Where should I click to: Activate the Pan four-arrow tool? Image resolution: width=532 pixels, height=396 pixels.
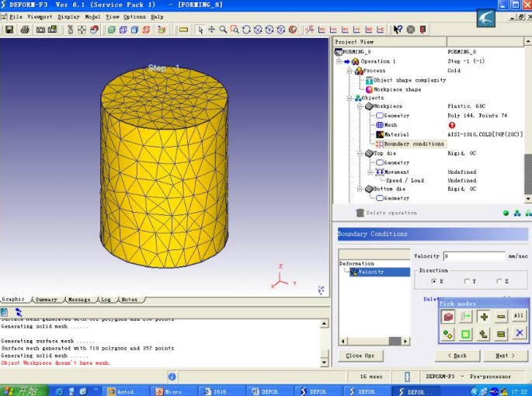(211, 30)
